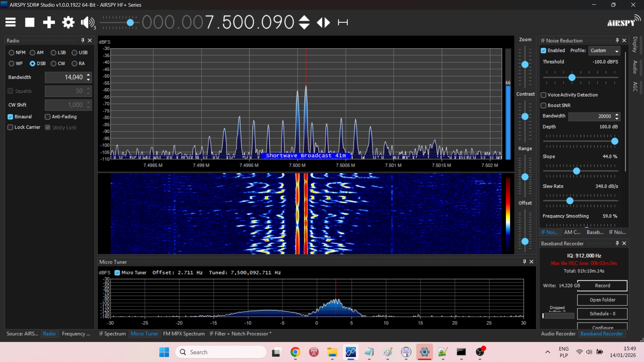The image size is (644, 362).
Task: Stop the radio with the stop icon
Action: (30, 22)
